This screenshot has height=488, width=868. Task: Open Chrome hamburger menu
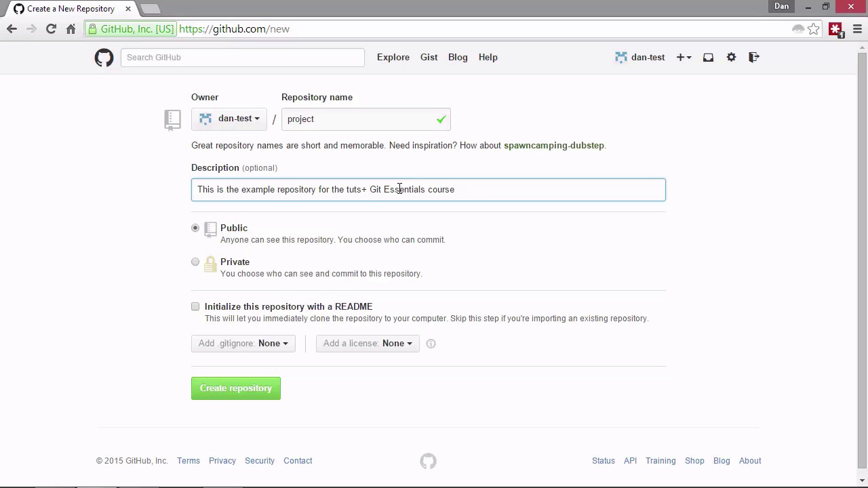857,29
